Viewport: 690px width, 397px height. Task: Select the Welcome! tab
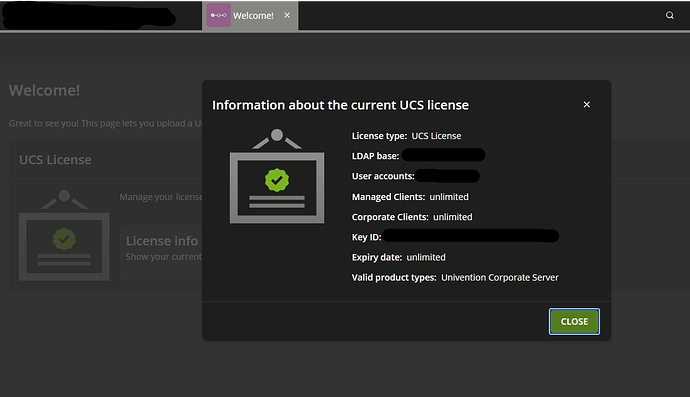click(250, 15)
